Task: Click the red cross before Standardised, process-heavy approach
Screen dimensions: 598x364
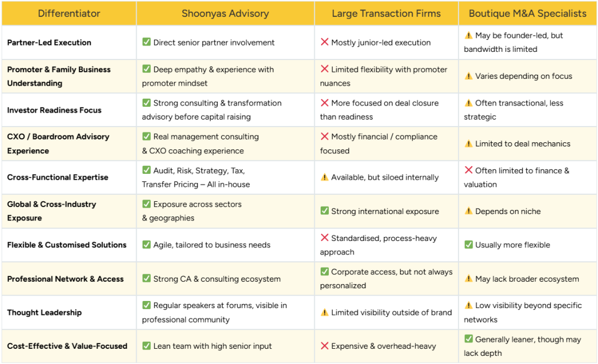Action: [325, 237]
